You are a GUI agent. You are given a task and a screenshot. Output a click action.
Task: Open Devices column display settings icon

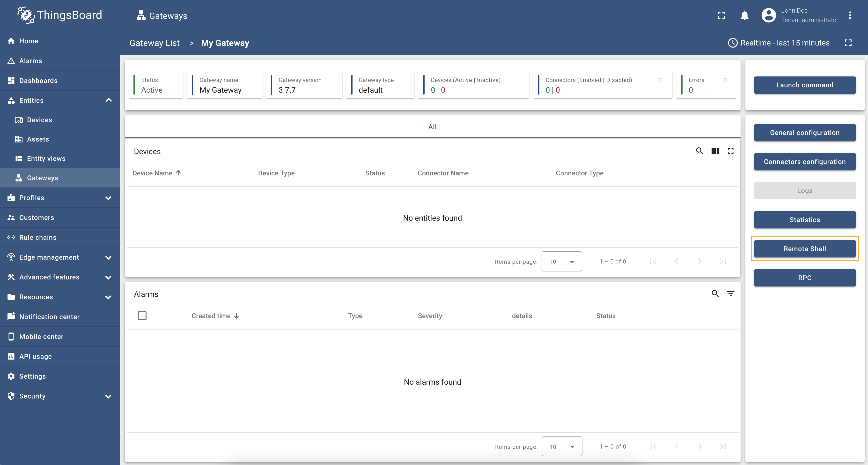[715, 151]
